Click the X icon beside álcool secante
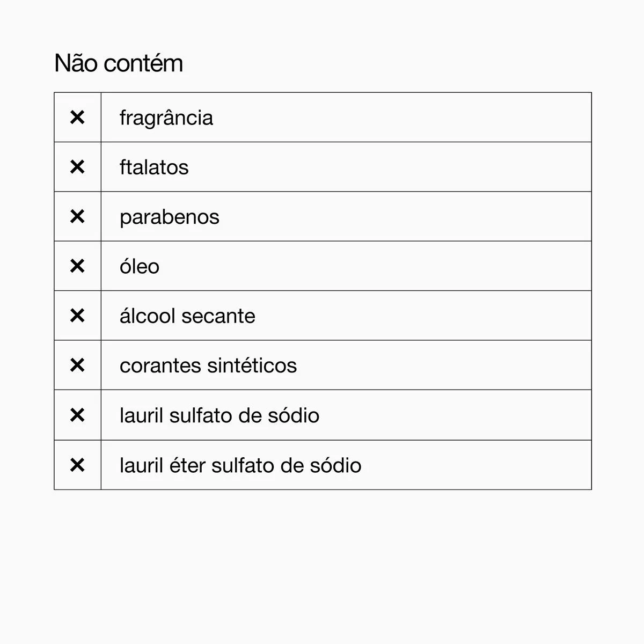This screenshot has height=644, width=644. point(77,316)
